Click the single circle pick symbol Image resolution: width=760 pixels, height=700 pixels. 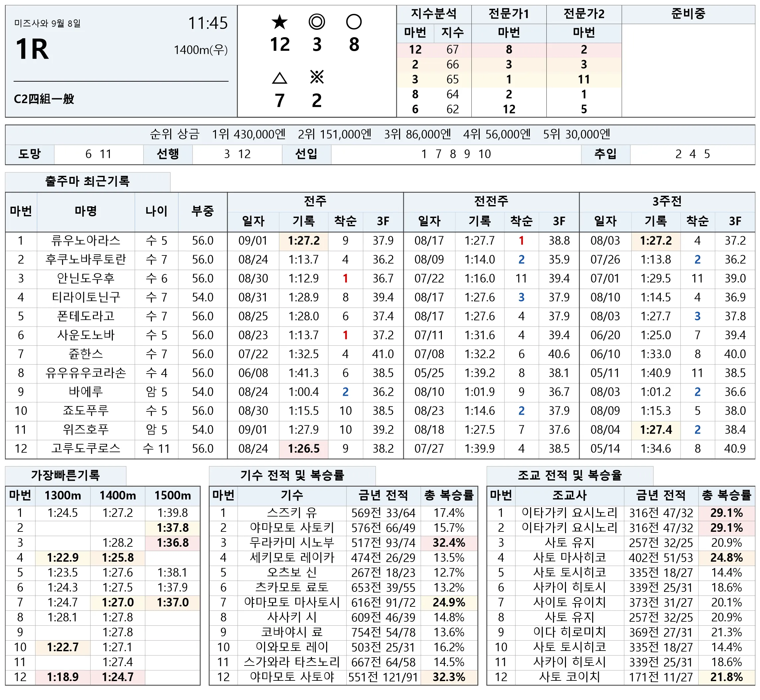point(354,22)
